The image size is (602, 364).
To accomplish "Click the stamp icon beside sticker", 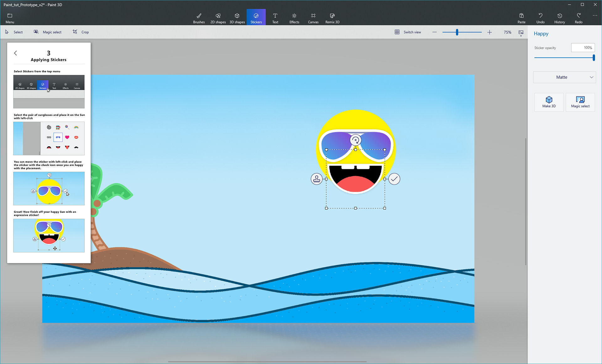I will tap(317, 179).
